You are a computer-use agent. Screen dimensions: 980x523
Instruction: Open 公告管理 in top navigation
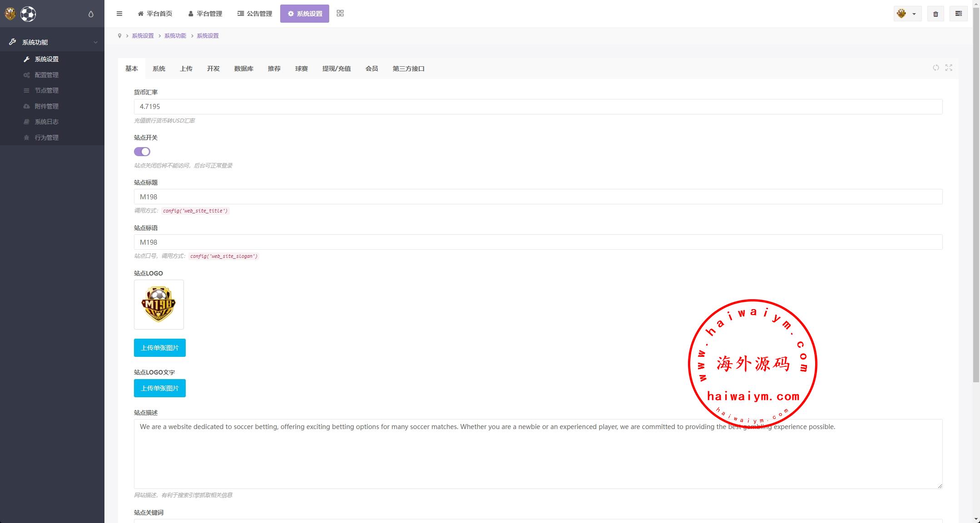point(255,14)
